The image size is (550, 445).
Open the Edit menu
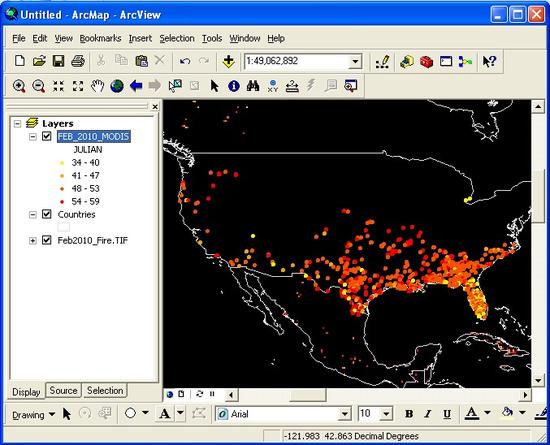click(40, 38)
